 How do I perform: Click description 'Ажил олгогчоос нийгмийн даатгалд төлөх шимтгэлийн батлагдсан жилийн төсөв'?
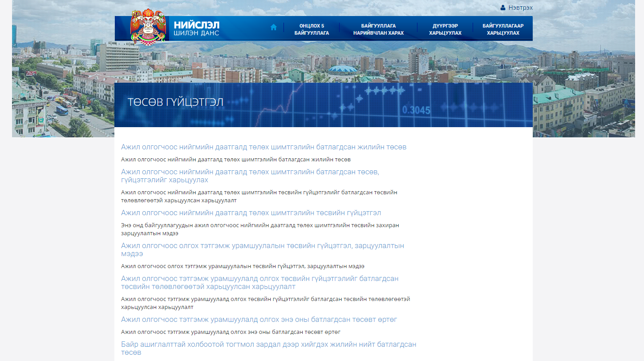pos(235,159)
